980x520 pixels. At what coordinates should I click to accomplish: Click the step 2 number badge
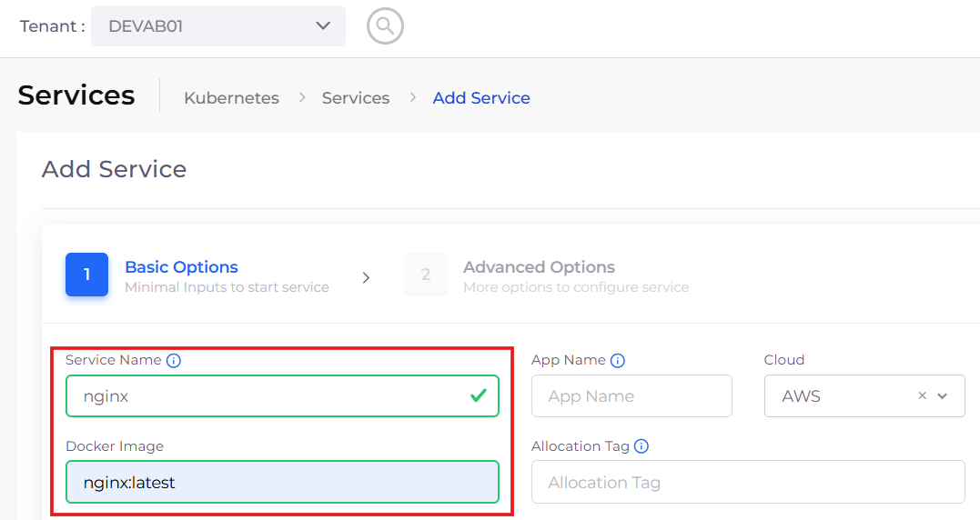click(426, 275)
